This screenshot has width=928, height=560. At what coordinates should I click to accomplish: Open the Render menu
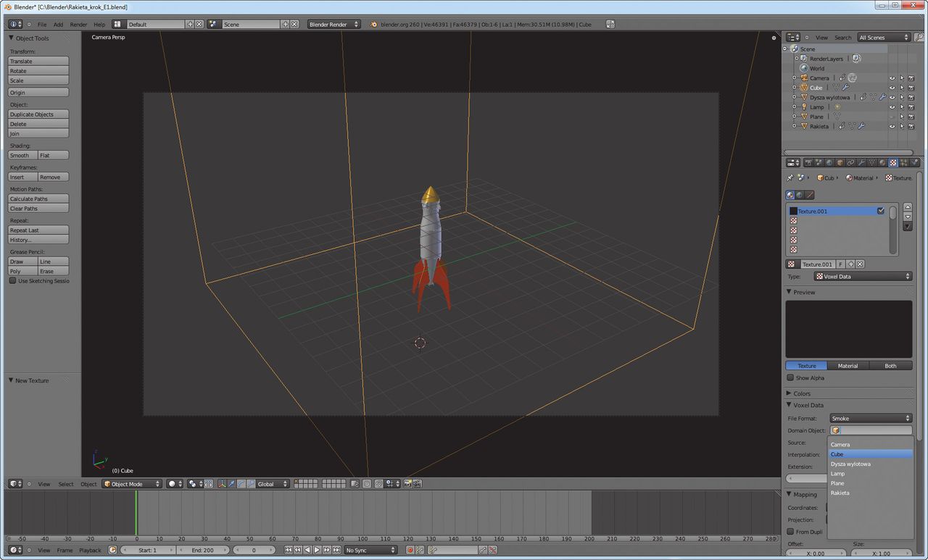[x=78, y=24]
